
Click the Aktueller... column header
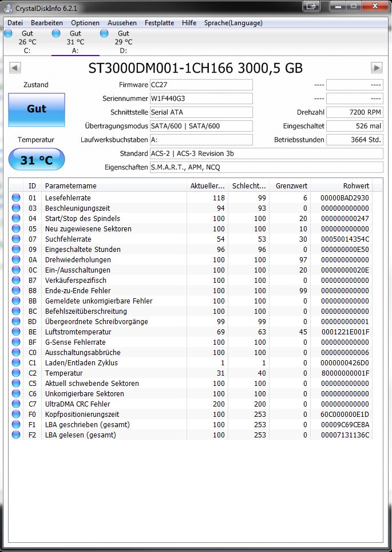point(207,186)
